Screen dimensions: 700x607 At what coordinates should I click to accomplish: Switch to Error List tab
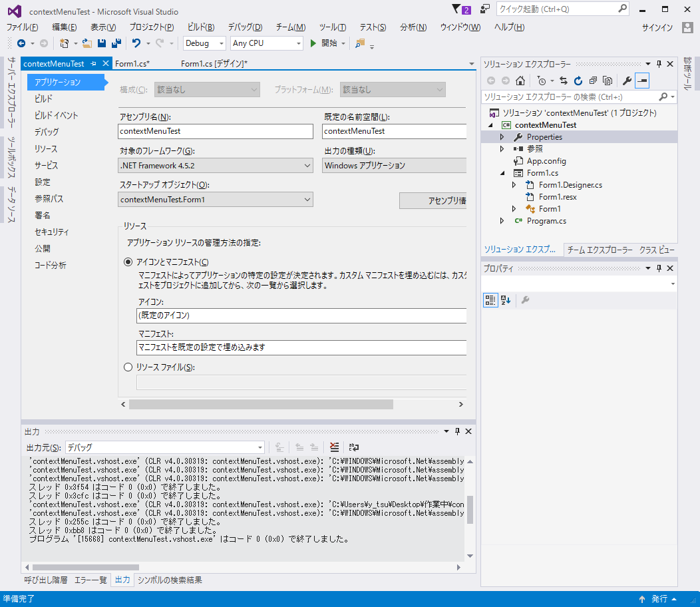click(90, 580)
